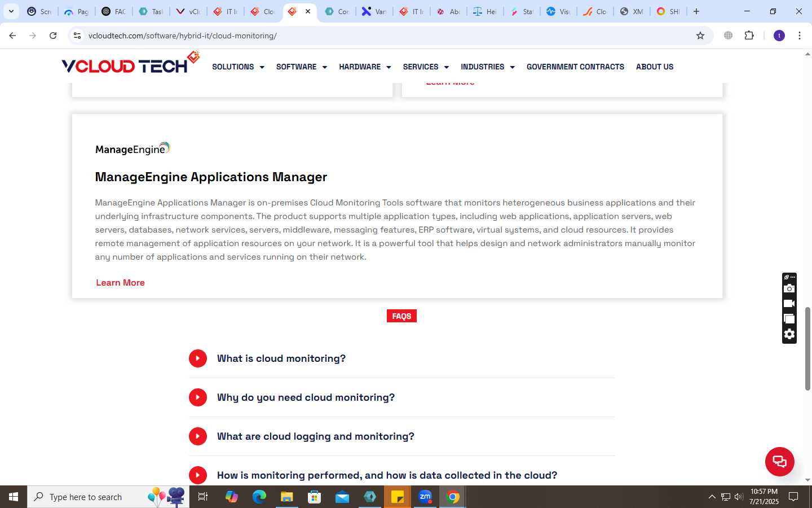Switch to the XM browser tab
The height and width of the screenshot is (508, 812).
[632, 11]
